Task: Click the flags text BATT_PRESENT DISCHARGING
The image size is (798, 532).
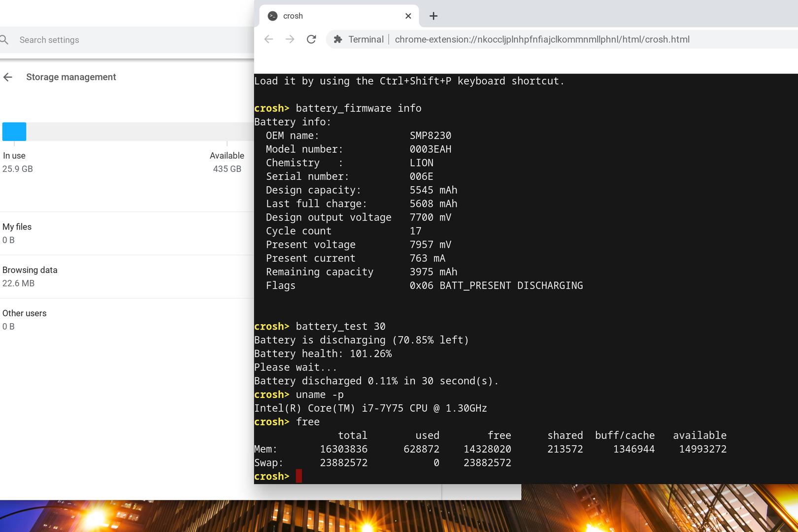Action: point(511,286)
